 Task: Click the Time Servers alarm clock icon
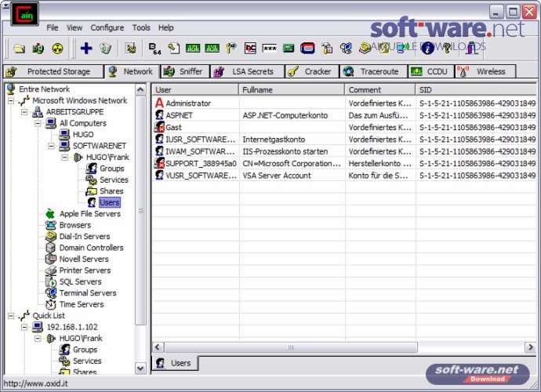pyautogui.click(x=51, y=304)
